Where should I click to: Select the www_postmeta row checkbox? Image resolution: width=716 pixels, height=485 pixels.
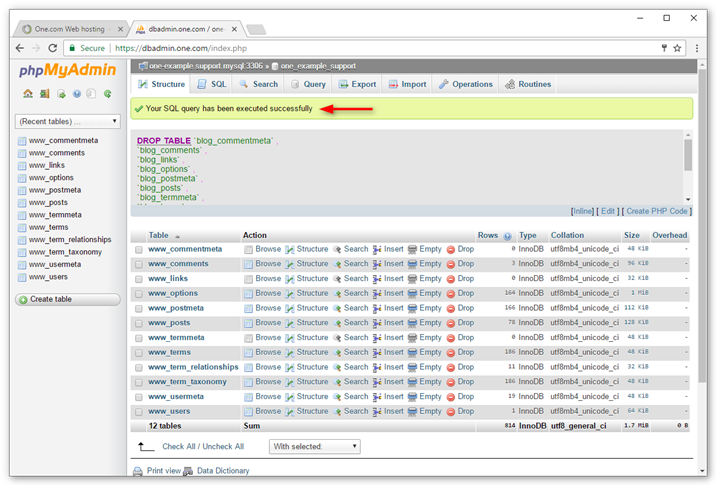139,308
